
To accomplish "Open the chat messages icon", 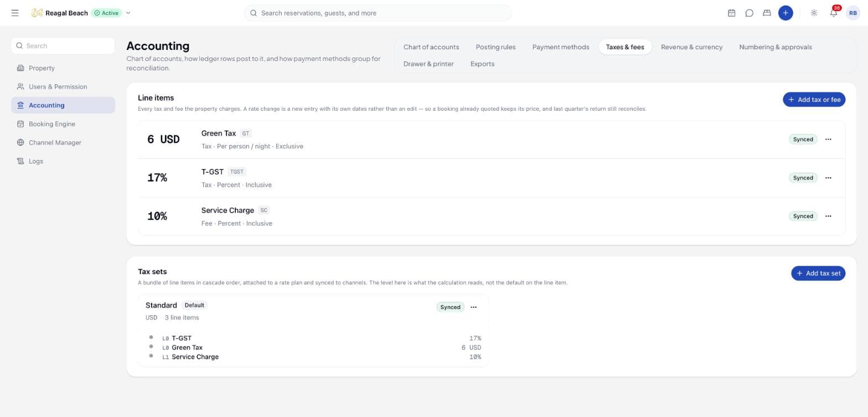I will (x=749, y=13).
